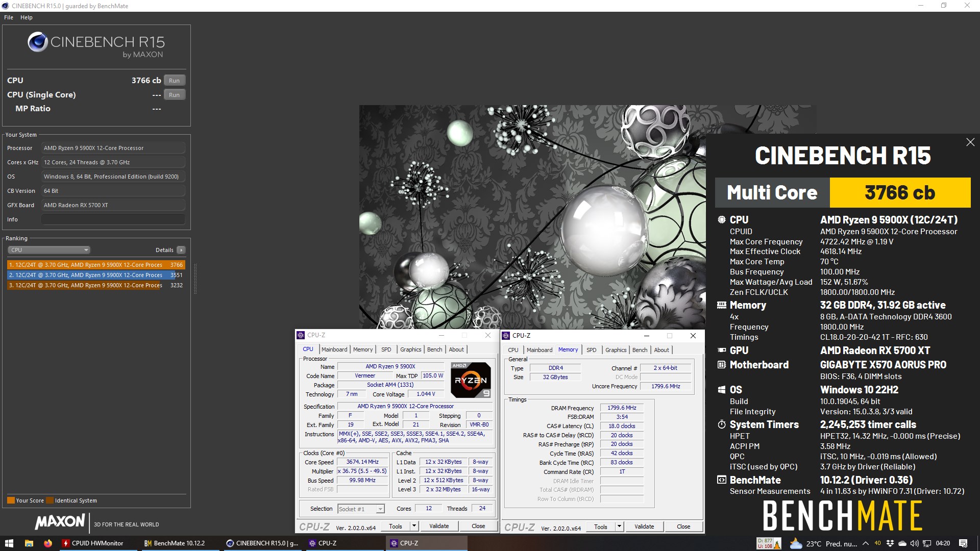
Task: Switch to Memory tab in left CPU-Z
Action: point(363,349)
